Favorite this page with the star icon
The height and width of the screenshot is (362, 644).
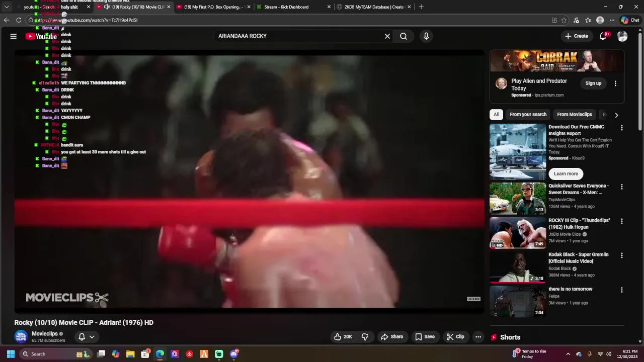tap(564, 20)
